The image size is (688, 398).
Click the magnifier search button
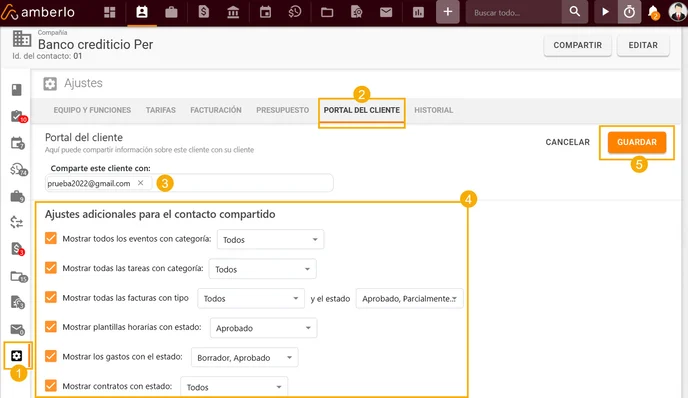click(574, 12)
